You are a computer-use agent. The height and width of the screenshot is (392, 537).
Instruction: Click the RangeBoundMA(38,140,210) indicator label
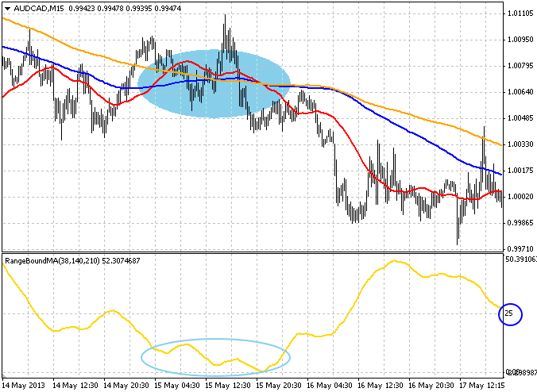[x=51, y=260]
